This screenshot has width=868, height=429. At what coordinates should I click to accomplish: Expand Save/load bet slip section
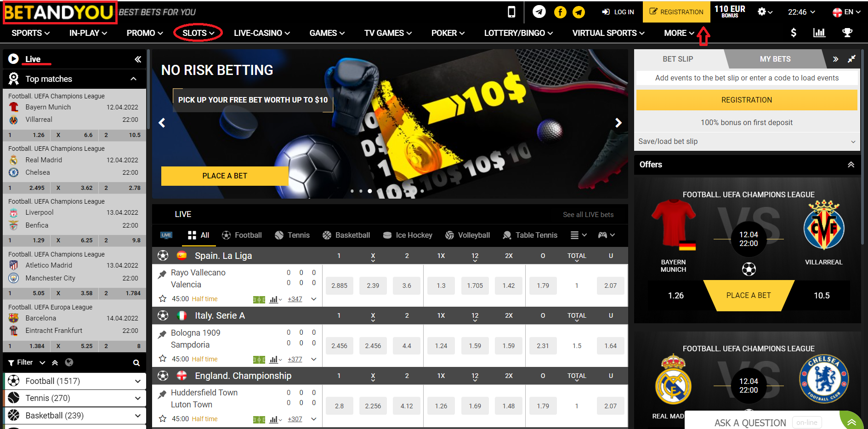click(747, 142)
